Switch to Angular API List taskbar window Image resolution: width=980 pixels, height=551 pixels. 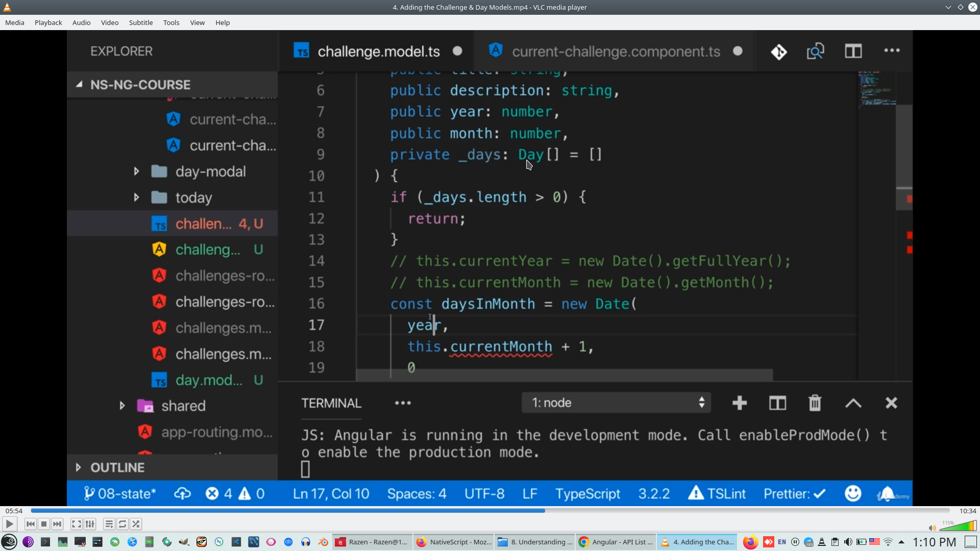coord(616,542)
